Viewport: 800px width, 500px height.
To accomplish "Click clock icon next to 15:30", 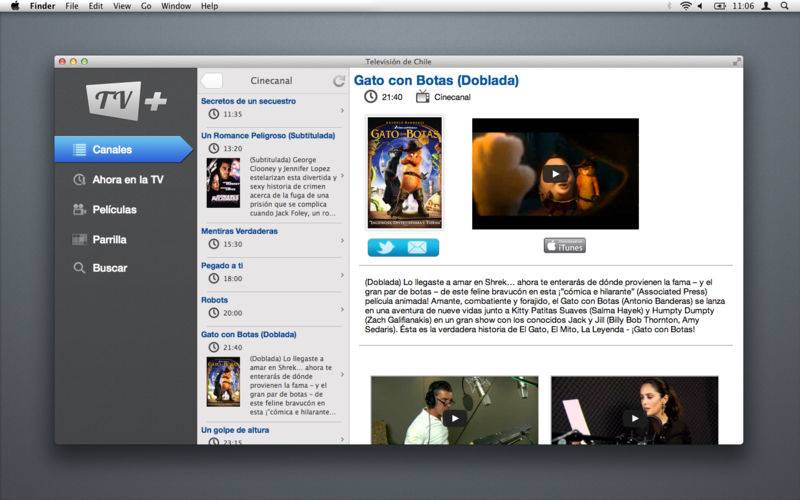I will pyautogui.click(x=214, y=244).
